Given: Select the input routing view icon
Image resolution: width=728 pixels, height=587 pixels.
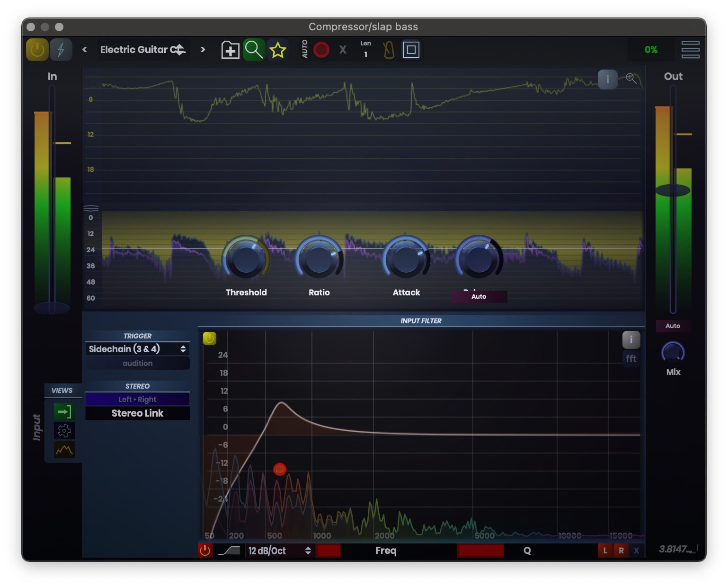Looking at the screenshot, I should [64, 412].
